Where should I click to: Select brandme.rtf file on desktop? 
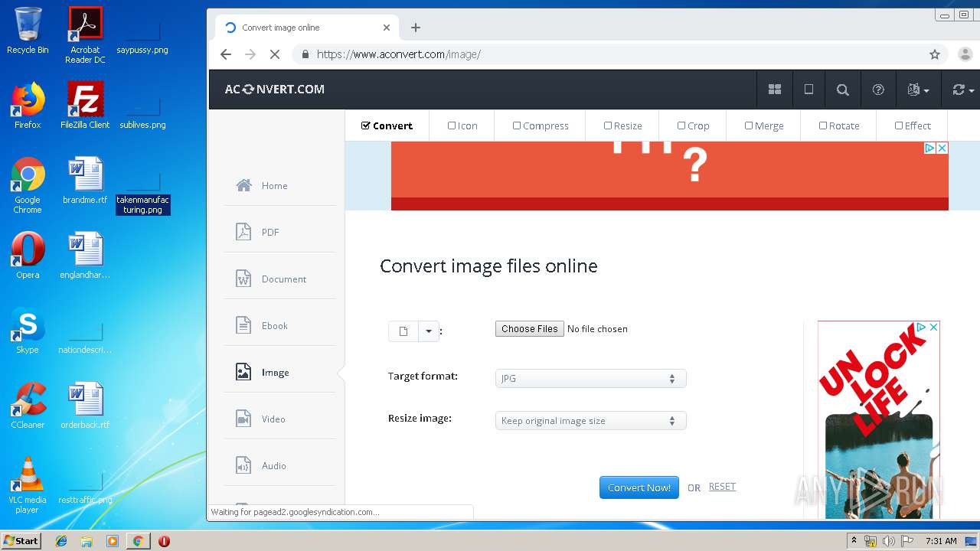85,181
